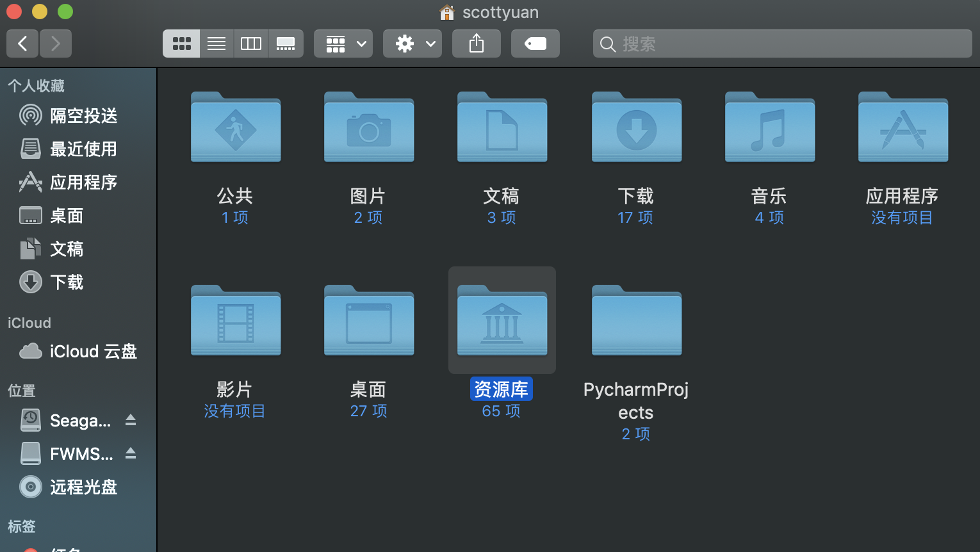This screenshot has width=980, height=552.
Task: Select the PycharmProjects folder icon
Action: [x=637, y=320]
